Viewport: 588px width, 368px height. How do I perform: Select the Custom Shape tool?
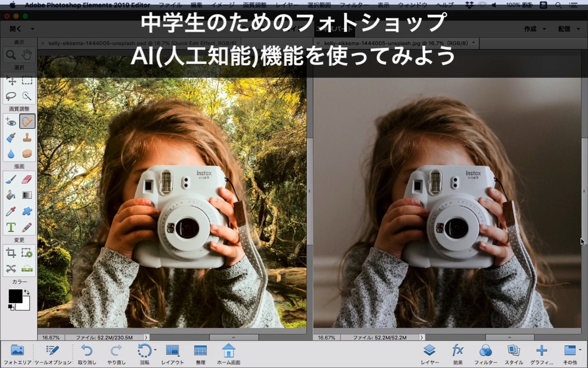point(26,211)
